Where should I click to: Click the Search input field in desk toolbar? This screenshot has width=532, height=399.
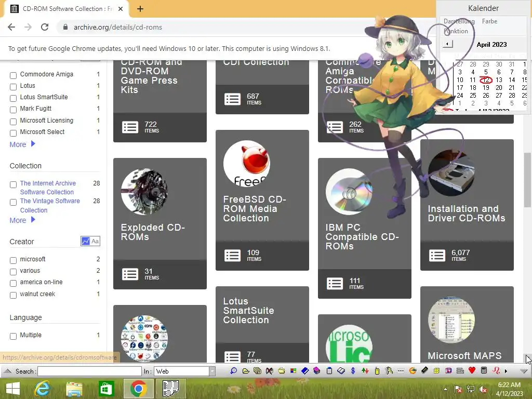click(x=89, y=371)
